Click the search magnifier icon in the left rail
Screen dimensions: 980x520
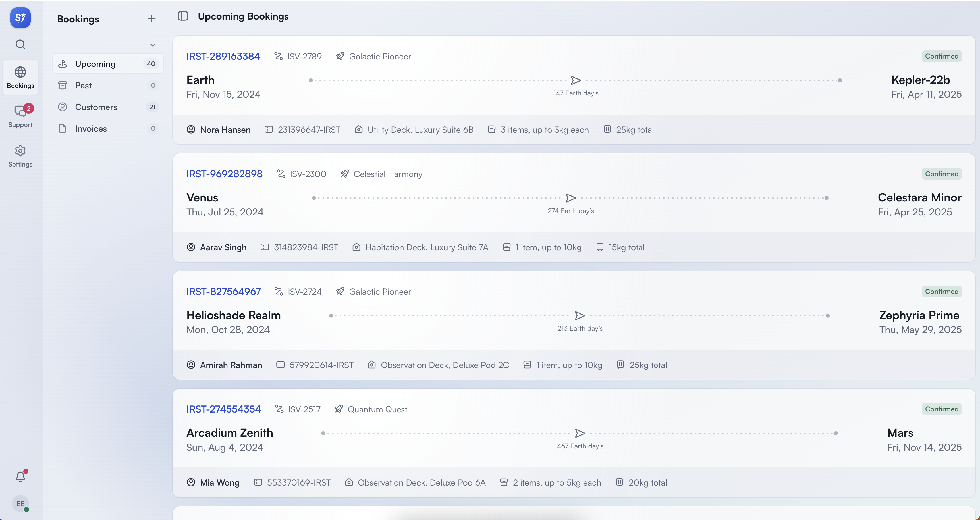pos(20,45)
